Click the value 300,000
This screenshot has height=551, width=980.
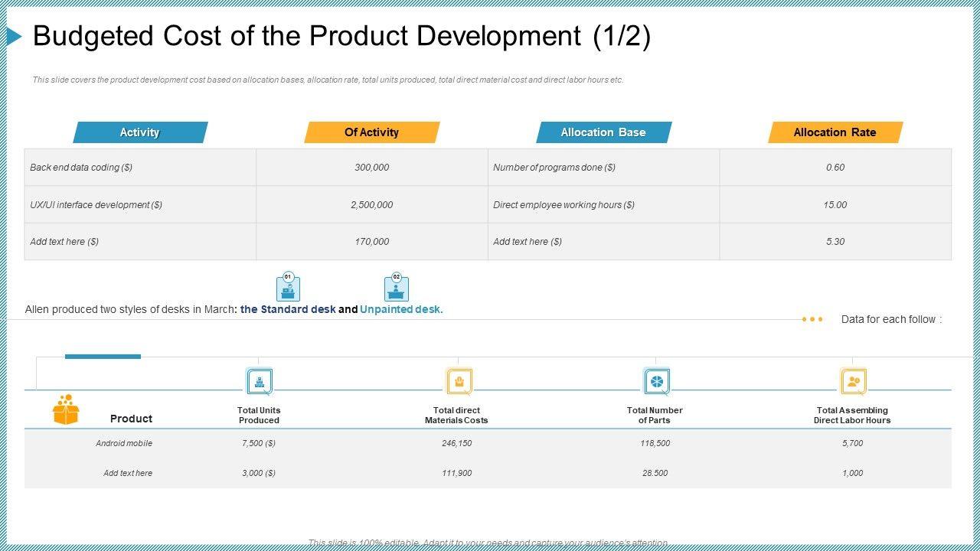(x=372, y=168)
